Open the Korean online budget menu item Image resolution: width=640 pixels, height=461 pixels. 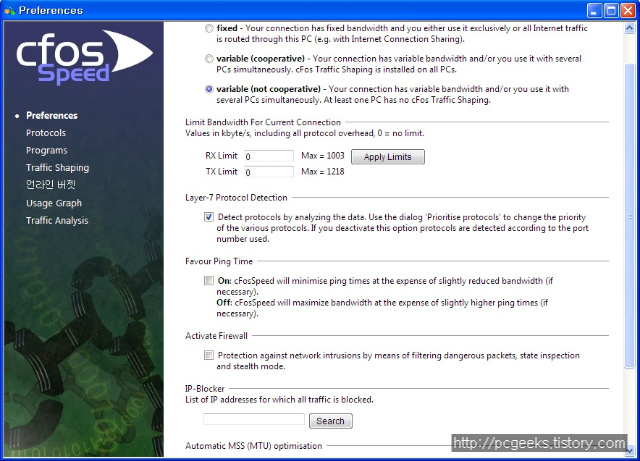(51, 185)
